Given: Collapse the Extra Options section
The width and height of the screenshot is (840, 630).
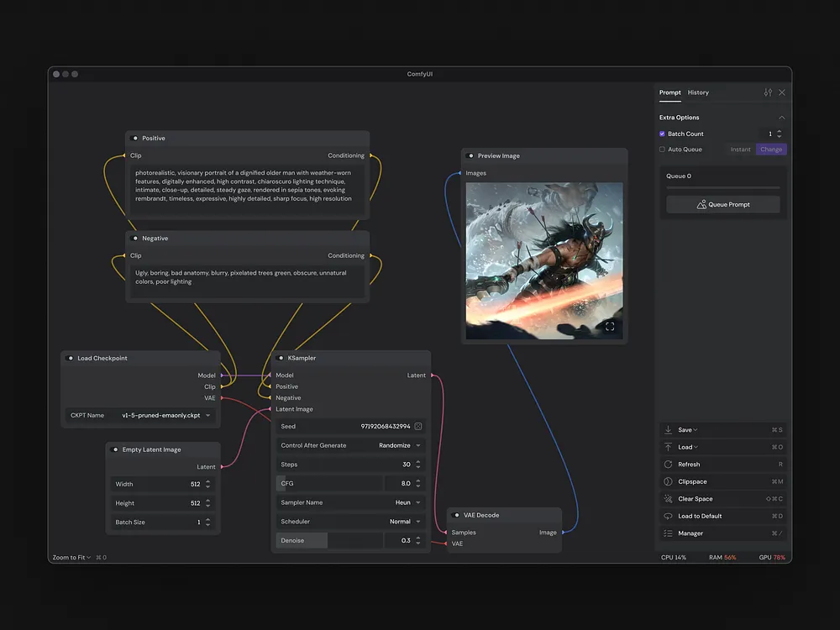Looking at the screenshot, I should 780,117.
